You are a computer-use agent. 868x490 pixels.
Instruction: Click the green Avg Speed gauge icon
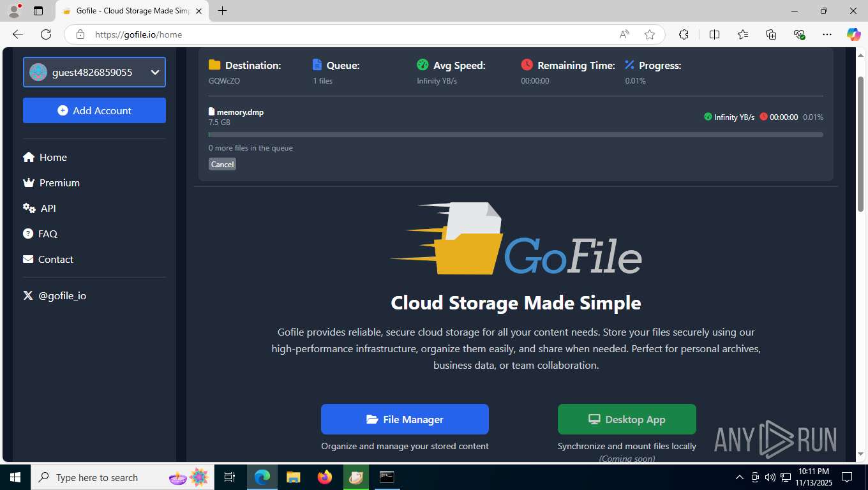[423, 64]
